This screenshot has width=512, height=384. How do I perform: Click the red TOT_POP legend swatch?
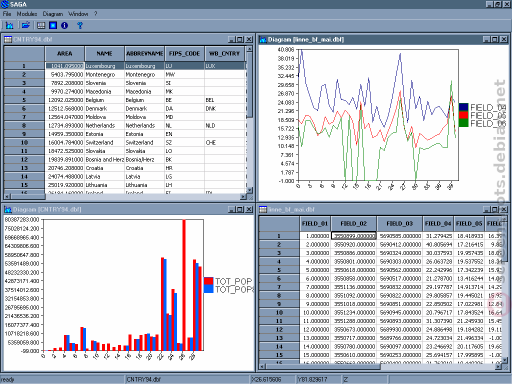coord(209,281)
